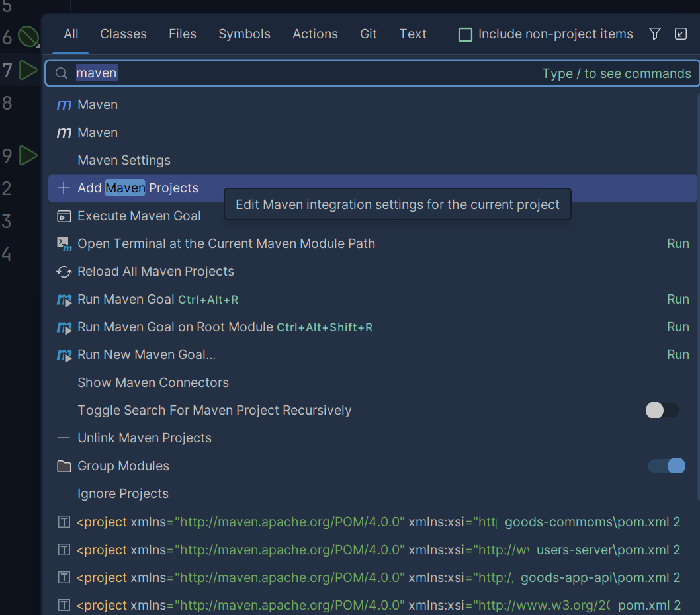This screenshot has height=615, width=700.
Task: Click the maven search input field
Action: click(x=372, y=73)
